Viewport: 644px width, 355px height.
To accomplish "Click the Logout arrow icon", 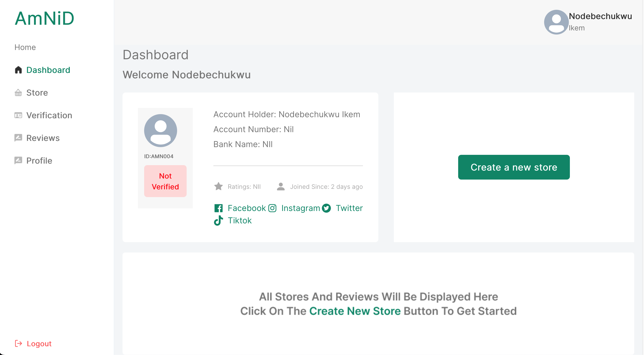I will tap(19, 343).
